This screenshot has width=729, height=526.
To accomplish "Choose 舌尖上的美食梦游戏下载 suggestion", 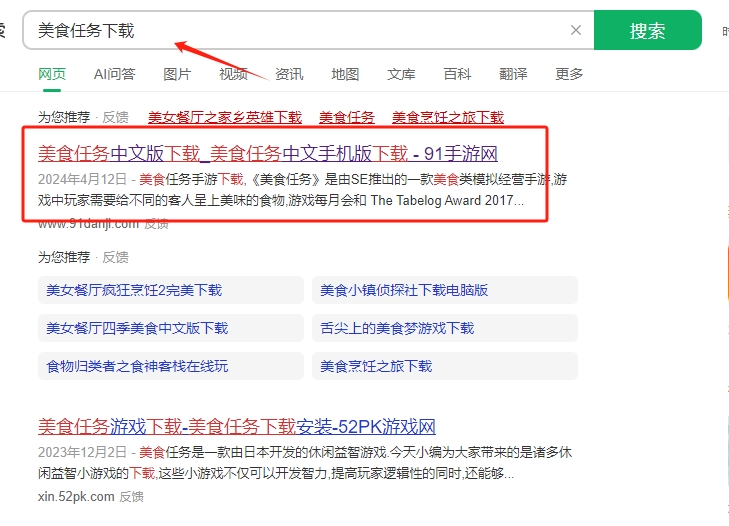I will (397, 328).
